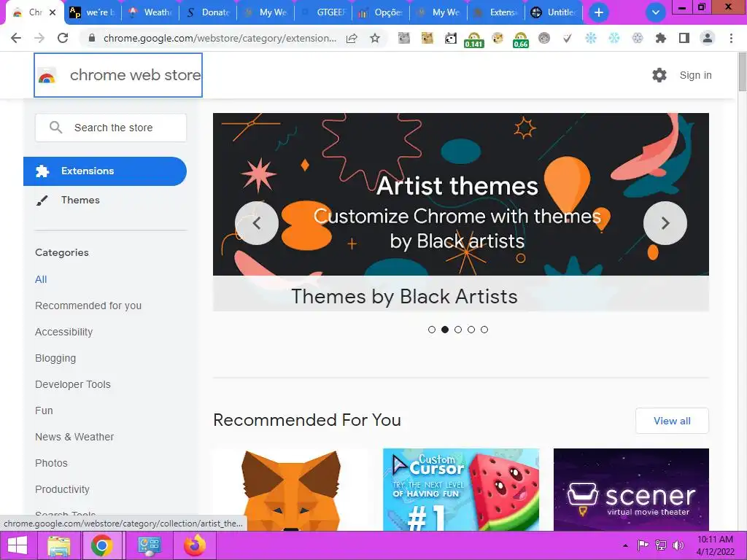
Task: Switch to the Weather tab
Action: [x=150, y=12]
